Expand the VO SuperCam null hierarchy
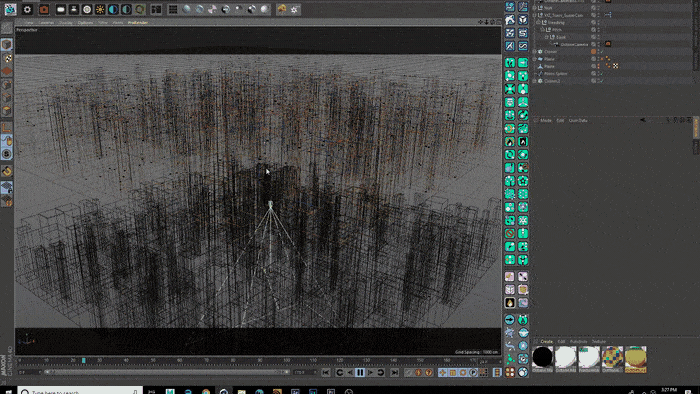This screenshot has width=700, height=394. 535,15
